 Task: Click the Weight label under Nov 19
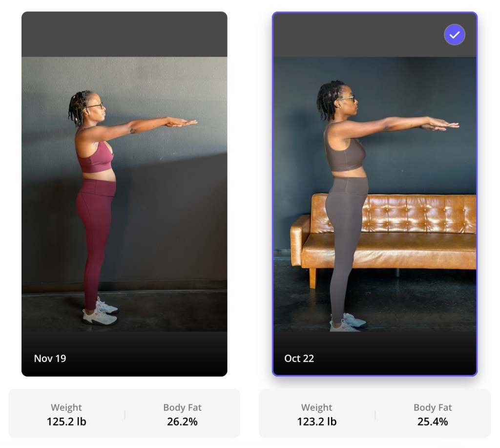[66, 407]
